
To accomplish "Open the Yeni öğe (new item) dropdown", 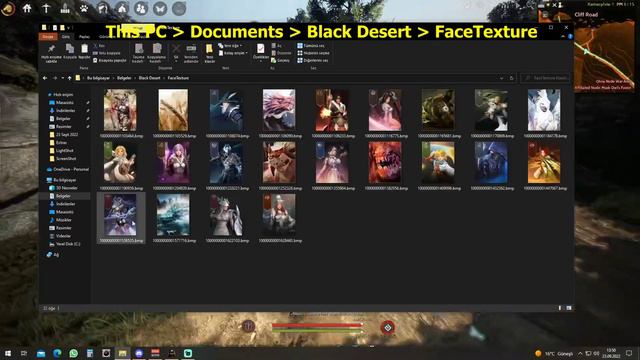I will coord(230,46).
